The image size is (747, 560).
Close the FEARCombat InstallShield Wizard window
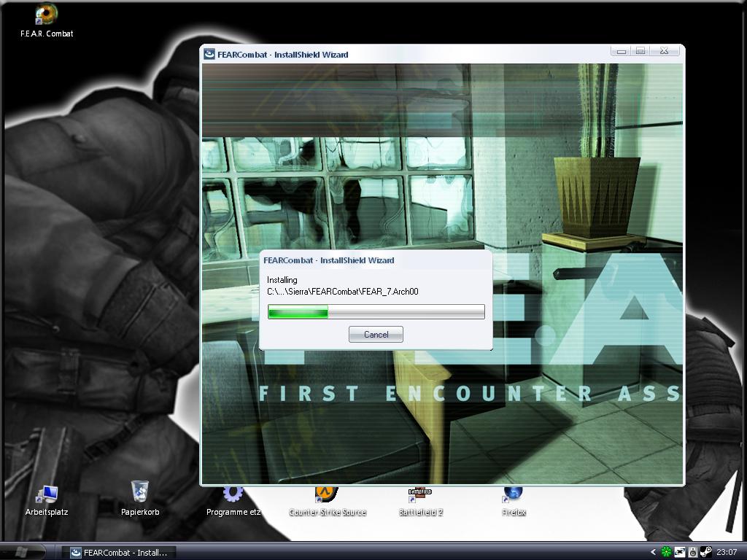[665, 50]
